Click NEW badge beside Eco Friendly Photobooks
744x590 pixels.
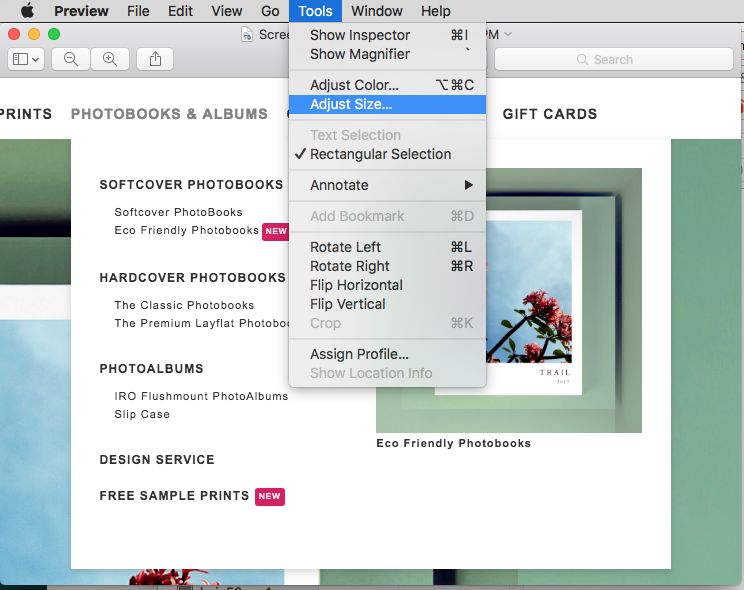pos(276,231)
